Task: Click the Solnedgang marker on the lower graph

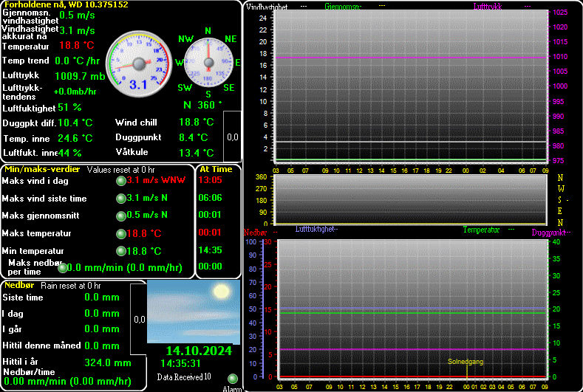Action: point(465,362)
